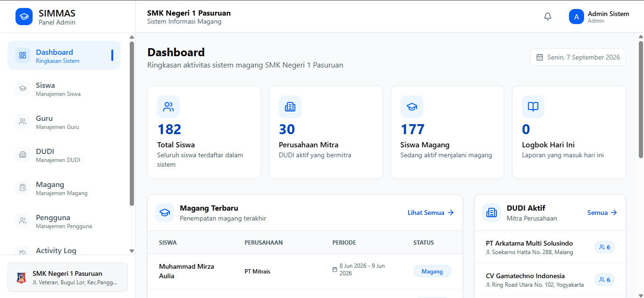Viewport: 644px width, 298px height.
Task: Click the Perusahaan Mitra card
Action: click(x=326, y=132)
